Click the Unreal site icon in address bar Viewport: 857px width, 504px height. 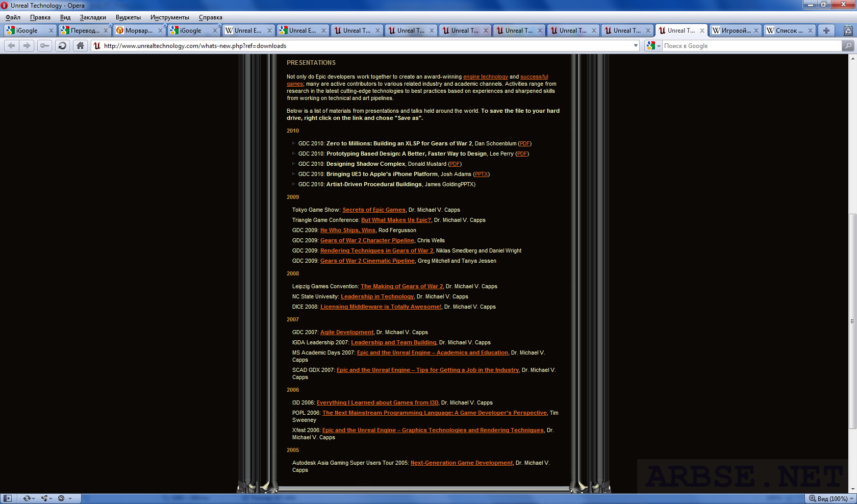[x=97, y=45]
